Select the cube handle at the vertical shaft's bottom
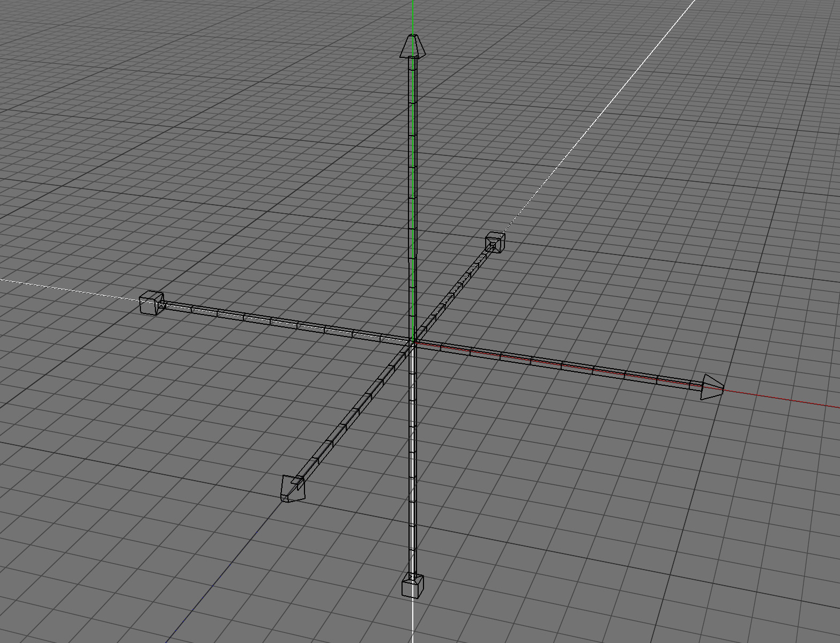Viewport: 840px width, 643px height. point(413,585)
